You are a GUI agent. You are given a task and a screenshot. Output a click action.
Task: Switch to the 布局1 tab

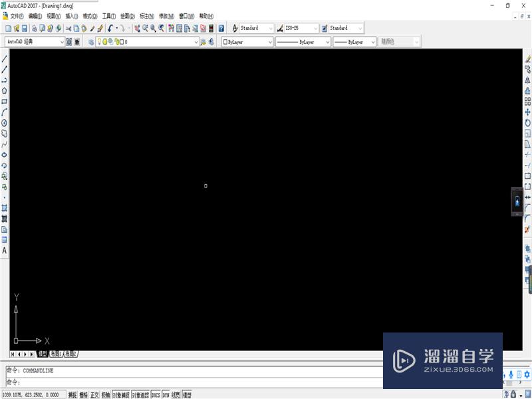click(x=55, y=354)
